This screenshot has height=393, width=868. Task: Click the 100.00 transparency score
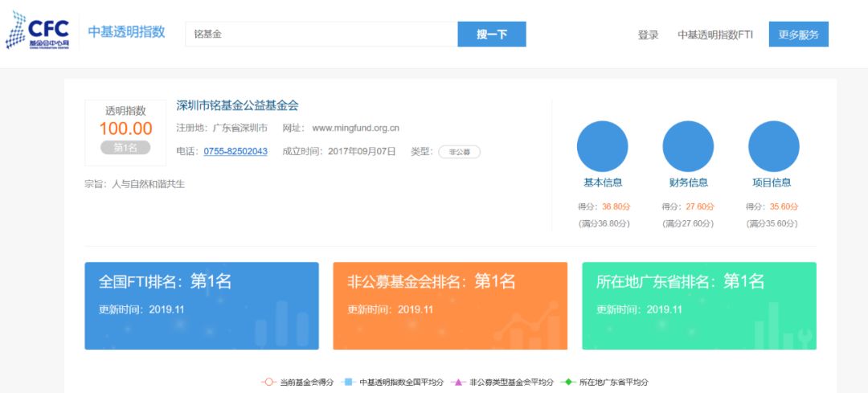coord(125,129)
